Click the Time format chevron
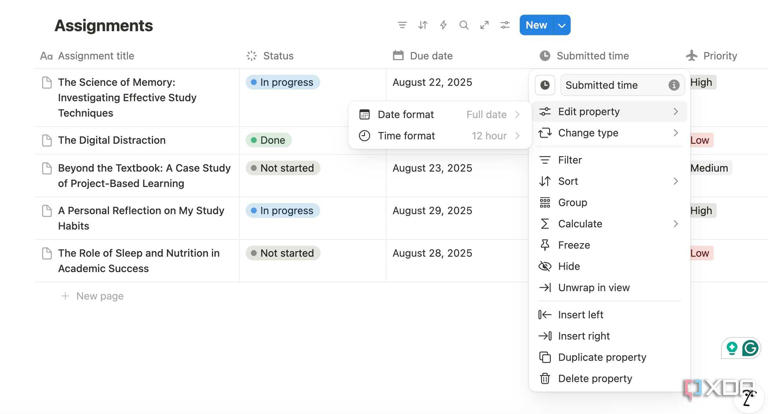768x414 pixels. click(517, 136)
